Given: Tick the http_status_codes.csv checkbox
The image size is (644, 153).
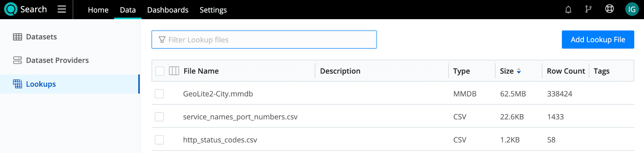Looking at the screenshot, I should coord(159,140).
